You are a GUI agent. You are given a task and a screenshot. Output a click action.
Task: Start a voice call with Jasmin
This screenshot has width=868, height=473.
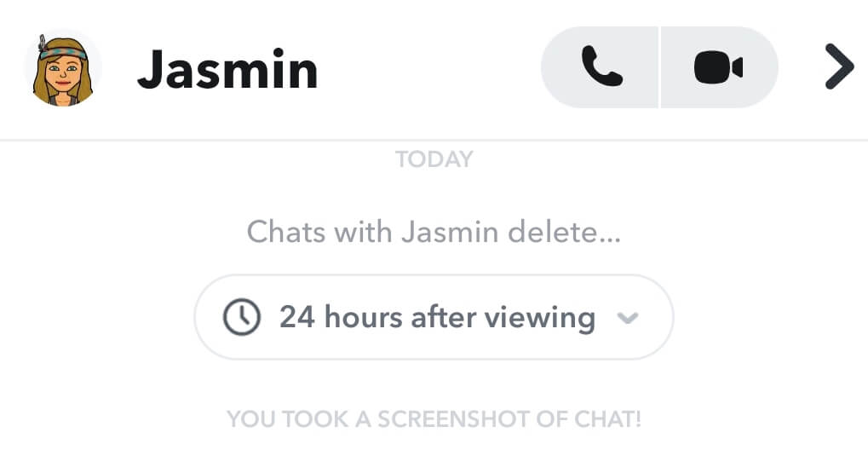pyautogui.click(x=600, y=67)
